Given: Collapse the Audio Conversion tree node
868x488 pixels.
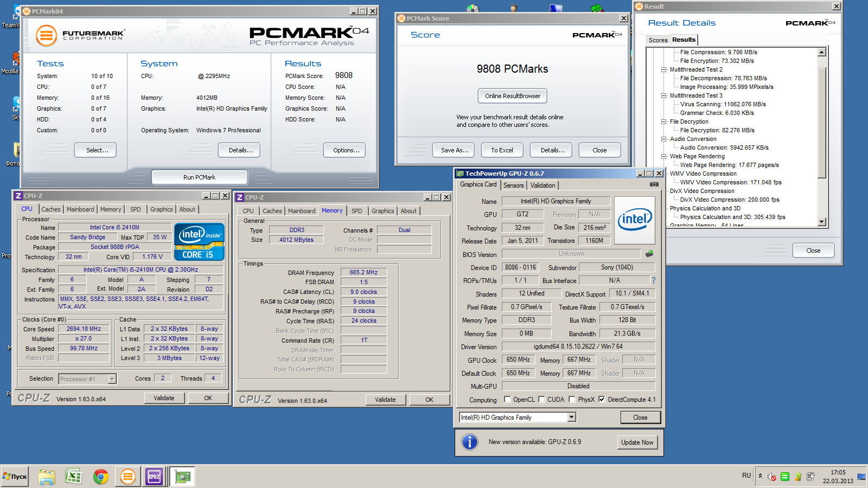Looking at the screenshot, I should [663, 139].
